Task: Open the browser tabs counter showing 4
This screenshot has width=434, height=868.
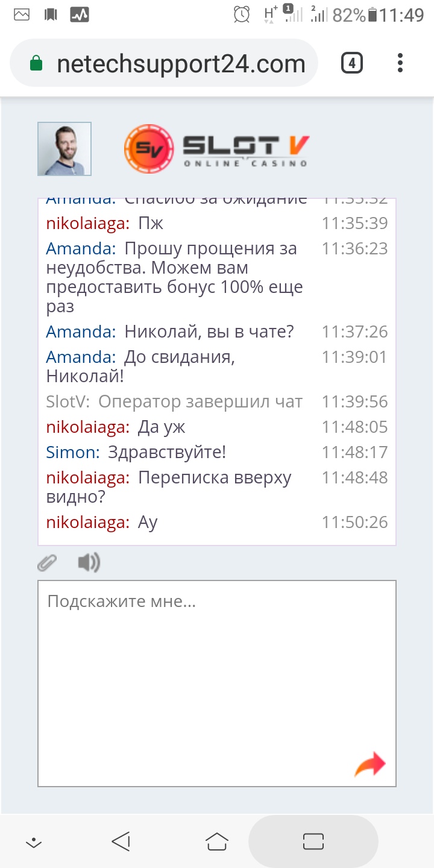Action: [352, 63]
